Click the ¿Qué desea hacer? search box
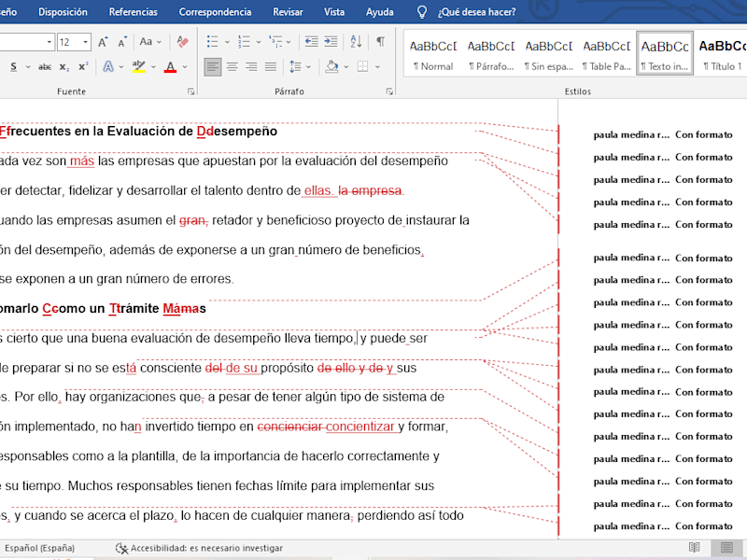The image size is (747, 560). pyautogui.click(x=476, y=12)
